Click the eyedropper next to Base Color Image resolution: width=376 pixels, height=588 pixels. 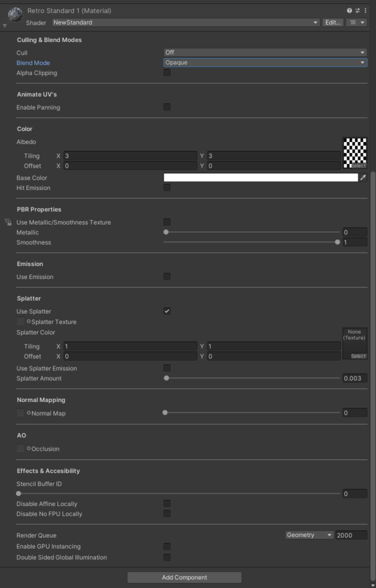(363, 178)
